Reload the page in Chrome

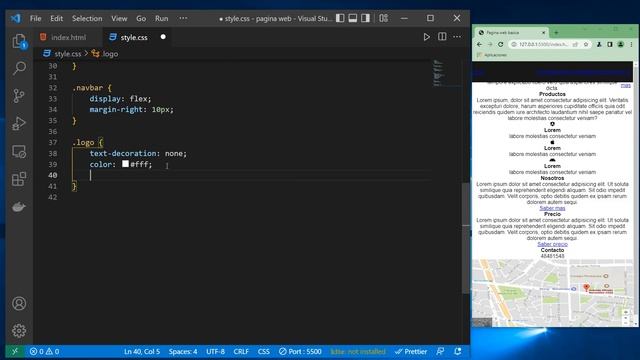click(x=501, y=44)
